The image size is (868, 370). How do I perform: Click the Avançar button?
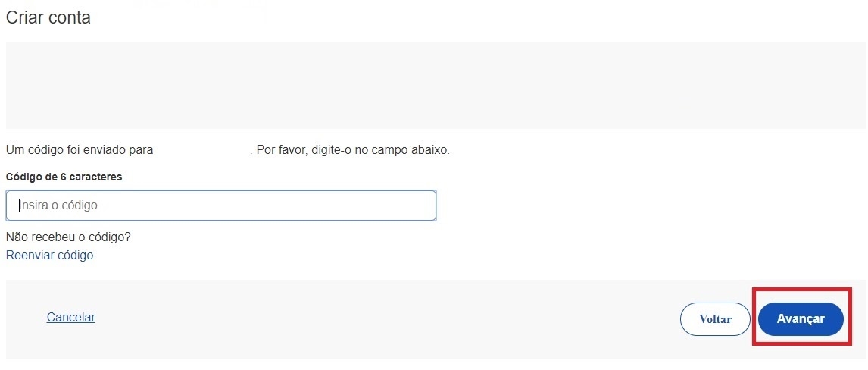click(x=801, y=319)
